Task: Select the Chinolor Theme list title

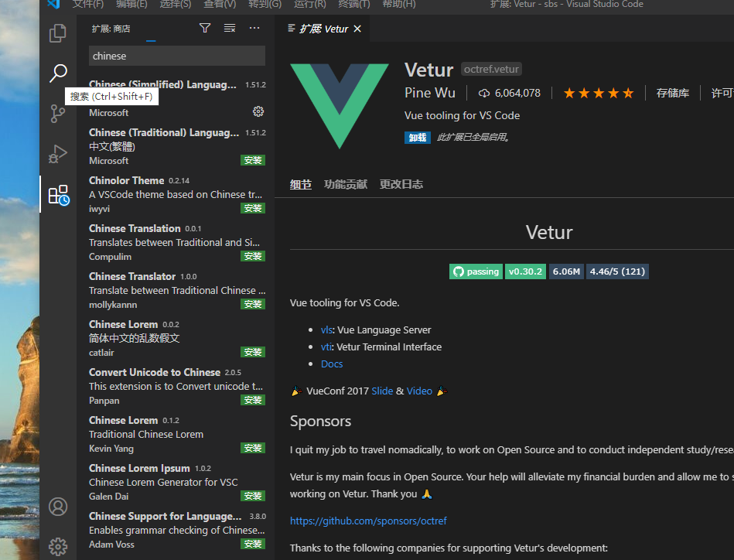Action: pyautogui.click(x=126, y=180)
